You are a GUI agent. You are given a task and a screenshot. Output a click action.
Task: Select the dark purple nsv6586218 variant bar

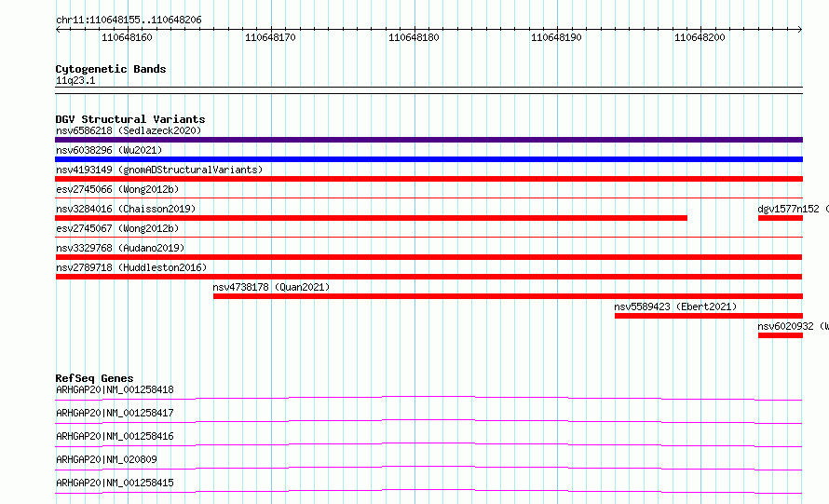(x=428, y=140)
